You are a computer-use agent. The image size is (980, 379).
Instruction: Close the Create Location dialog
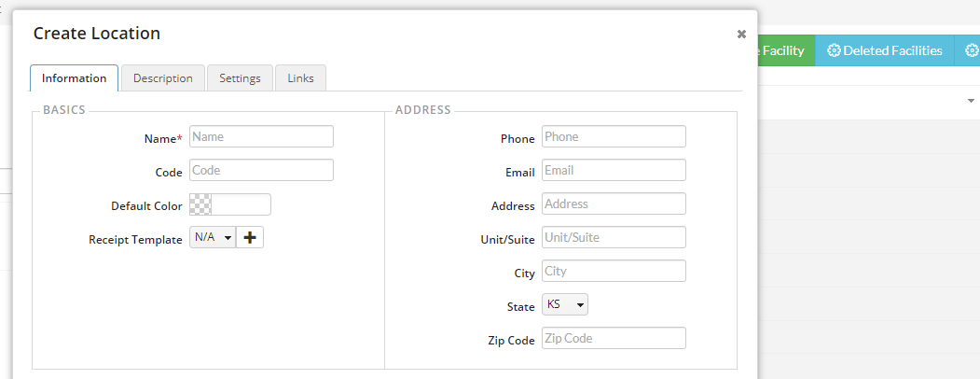click(741, 35)
